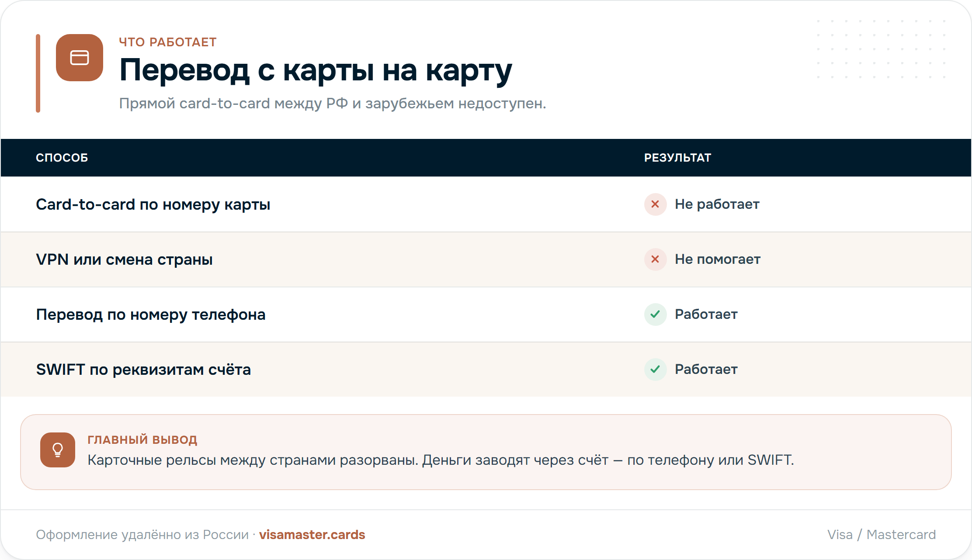Click the green check in the phone transfer row
This screenshot has height=560, width=972.
(655, 315)
